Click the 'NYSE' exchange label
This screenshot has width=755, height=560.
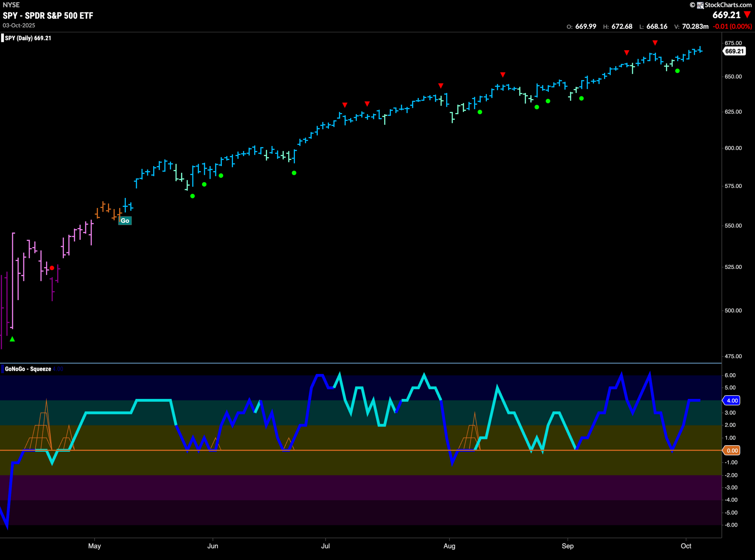[x=11, y=5]
